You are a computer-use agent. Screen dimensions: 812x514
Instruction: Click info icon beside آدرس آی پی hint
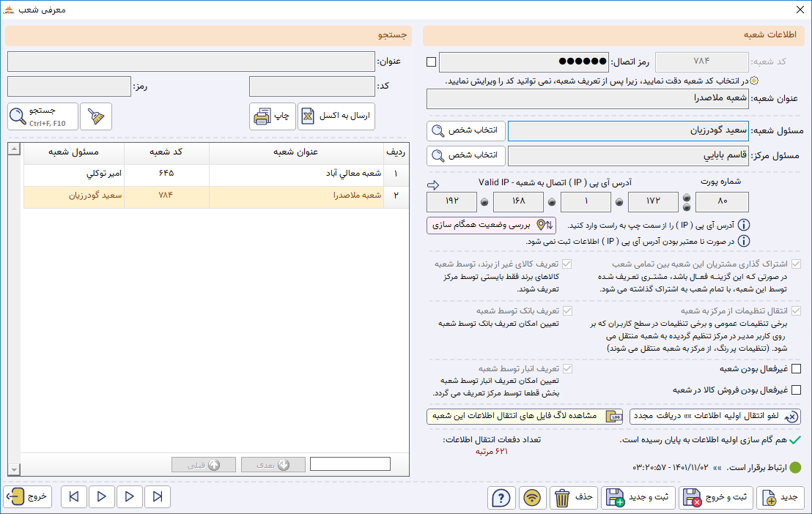coord(744,226)
